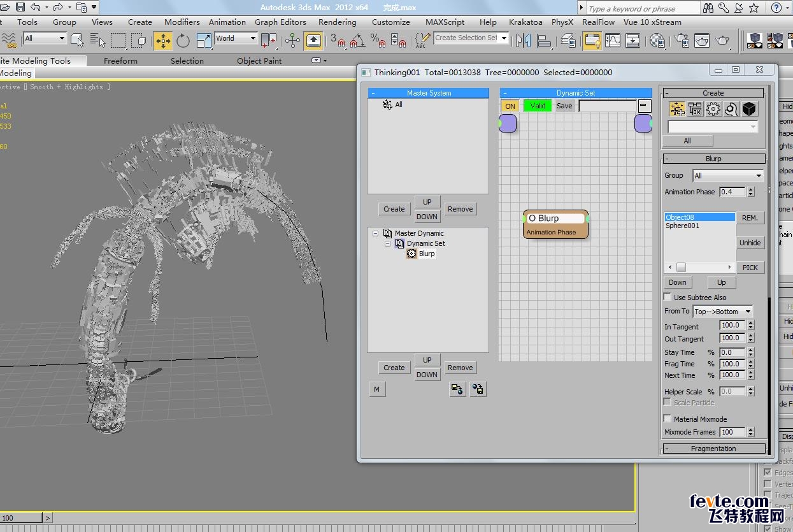This screenshot has width=793, height=532.
Task: Collapse the Master Dynamic tree node
Action: point(376,234)
